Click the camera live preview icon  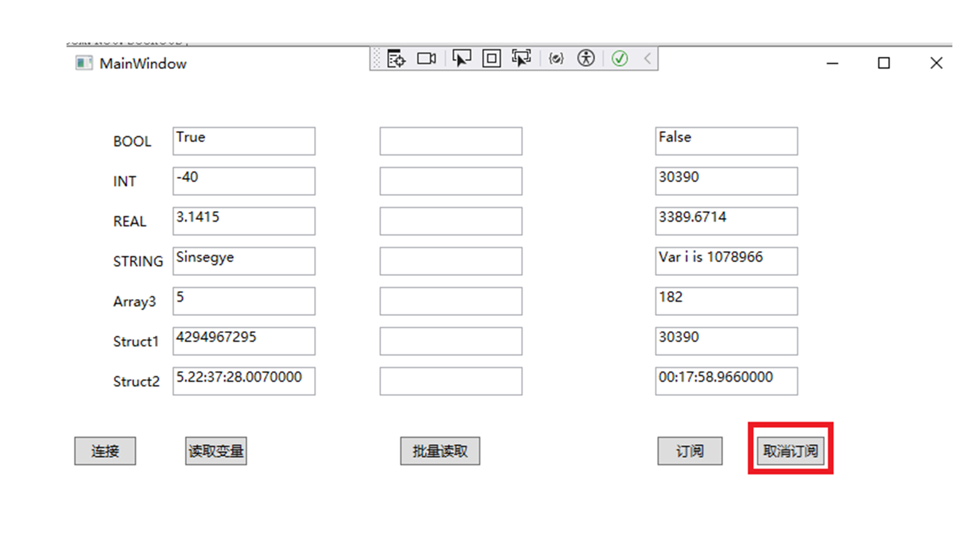click(x=426, y=59)
